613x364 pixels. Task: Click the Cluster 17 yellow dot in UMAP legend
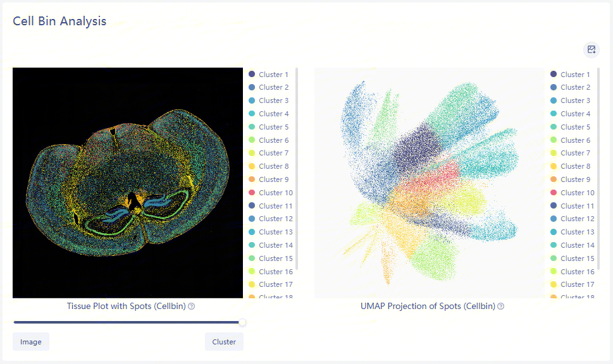point(554,284)
